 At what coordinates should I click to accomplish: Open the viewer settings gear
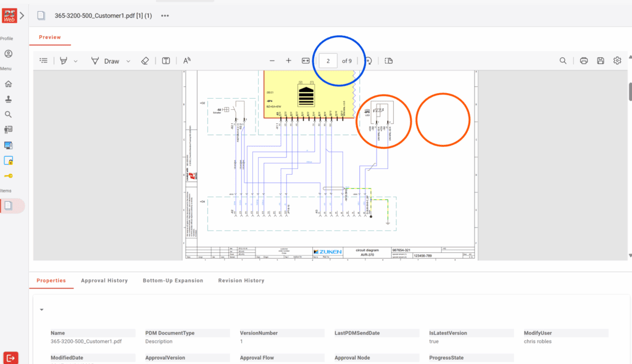point(617,60)
